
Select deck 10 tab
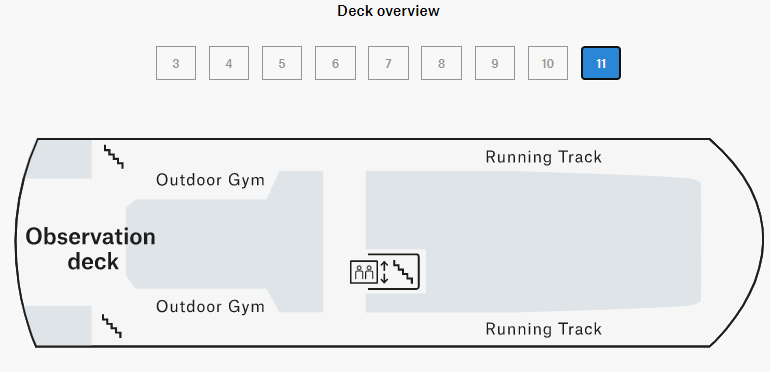coord(548,63)
